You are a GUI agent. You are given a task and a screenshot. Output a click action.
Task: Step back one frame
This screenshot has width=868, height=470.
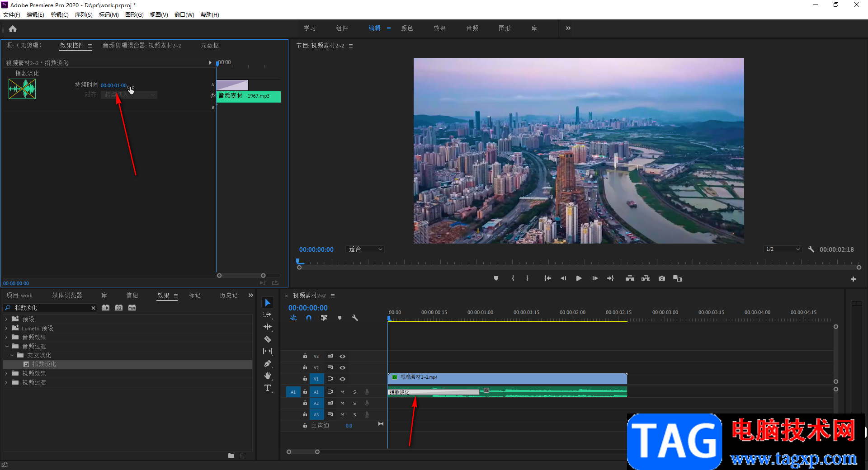(563, 278)
